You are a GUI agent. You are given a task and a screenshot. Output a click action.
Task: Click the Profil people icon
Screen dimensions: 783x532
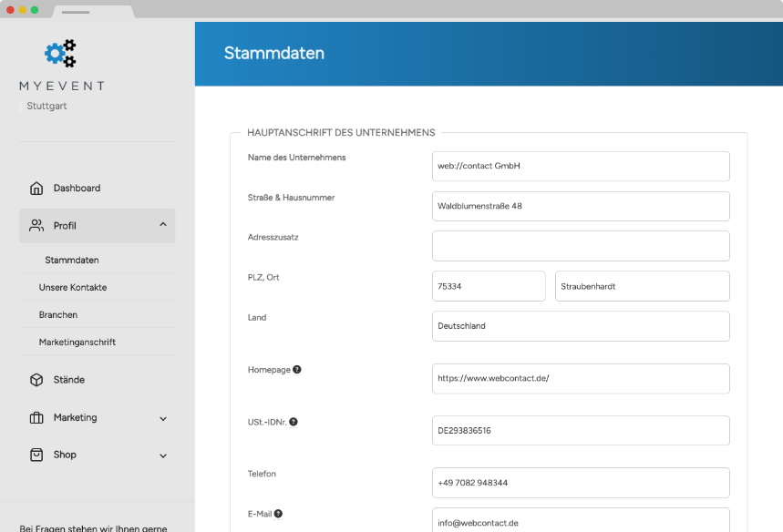36,226
